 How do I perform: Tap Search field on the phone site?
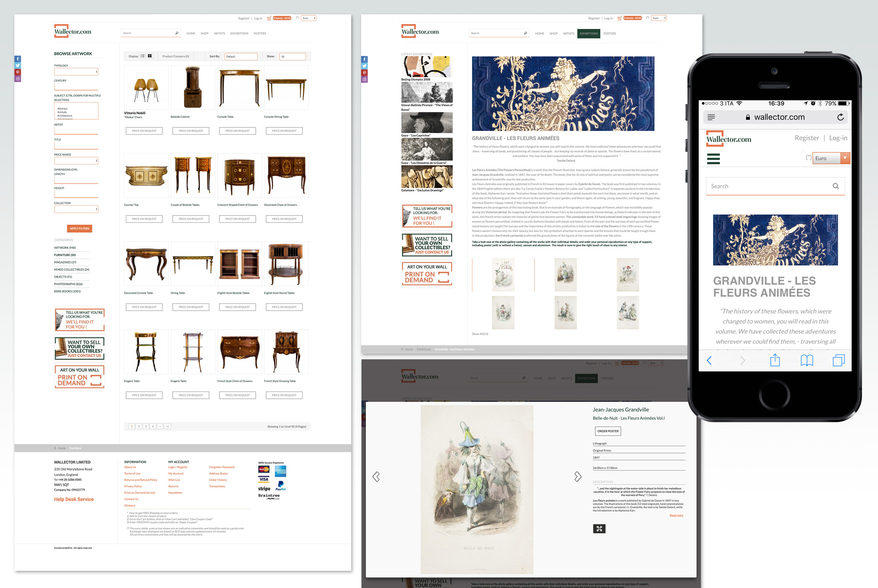click(775, 186)
